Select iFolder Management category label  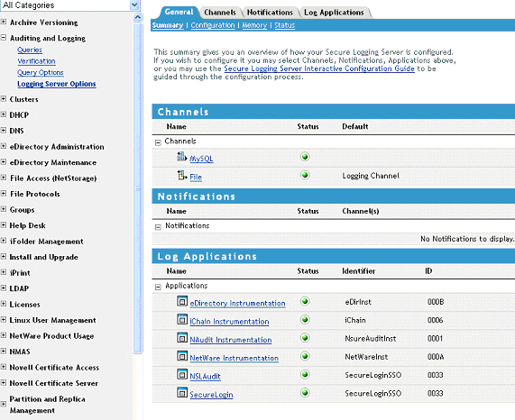click(46, 242)
